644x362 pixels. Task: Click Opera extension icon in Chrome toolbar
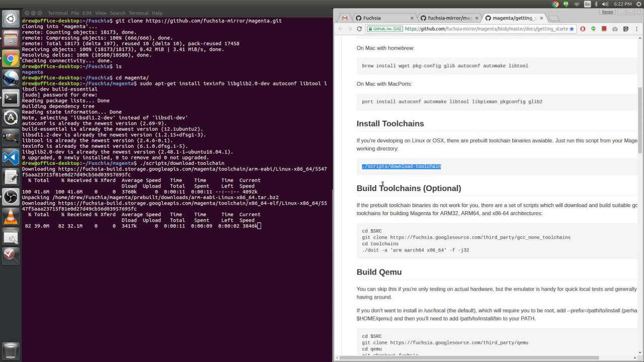[x=583, y=29]
